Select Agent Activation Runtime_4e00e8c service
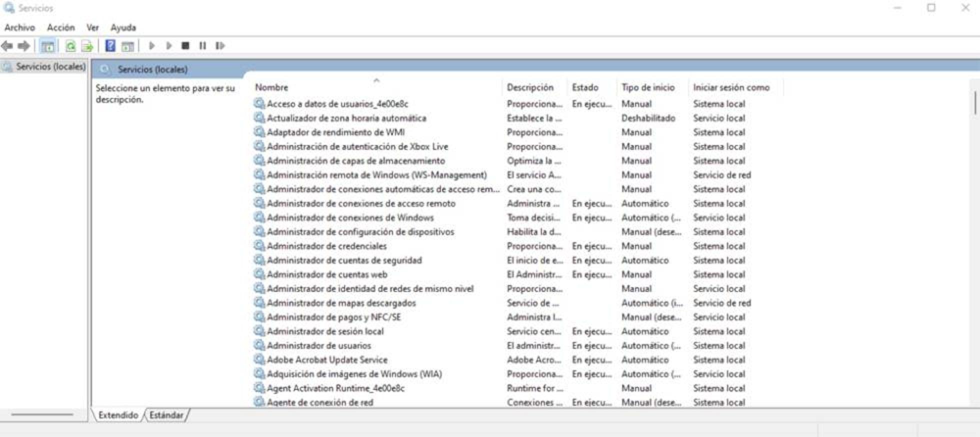The height and width of the screenshot is (437, 980). (335, 388)
